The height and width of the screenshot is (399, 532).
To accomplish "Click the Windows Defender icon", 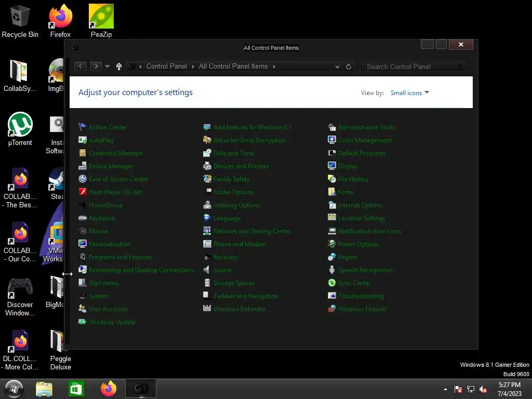I will click(207, 309).
